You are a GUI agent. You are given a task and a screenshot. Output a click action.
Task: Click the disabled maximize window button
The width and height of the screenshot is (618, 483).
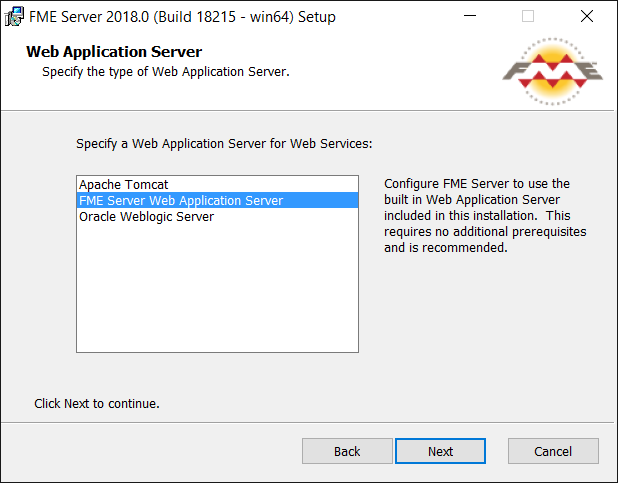pos(528,16)
